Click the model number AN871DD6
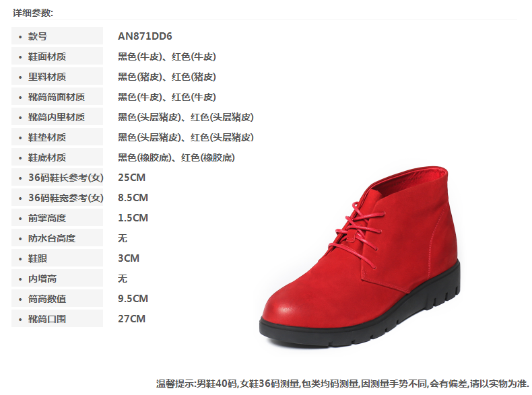Image resolution: width=532 pixels, height=395 pixels. tap(145, 36)
